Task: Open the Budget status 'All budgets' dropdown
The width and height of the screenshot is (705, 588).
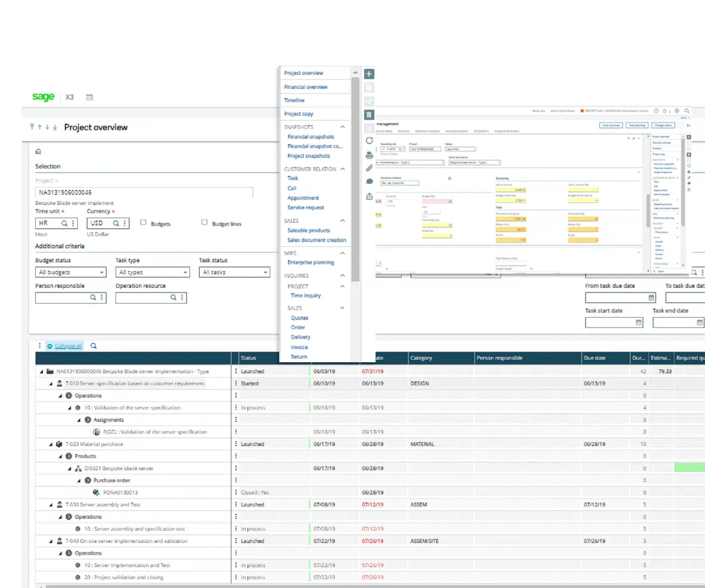Action: 70,272
